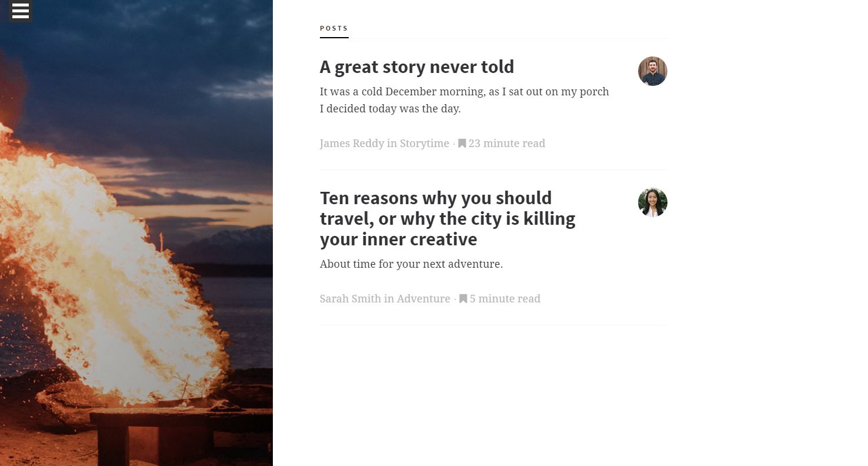Click bookmark icon beside 23 minute read
Image resolution: width=868 pixels, height=466 pixels.
click(x=462, y=143)
